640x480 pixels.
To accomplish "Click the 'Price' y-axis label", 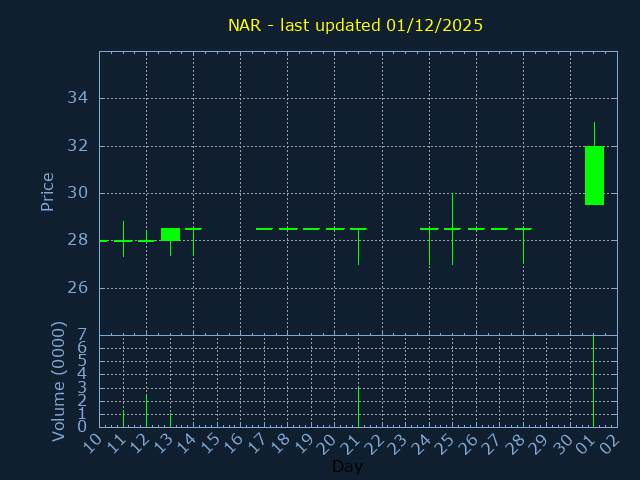I will 47,192.
